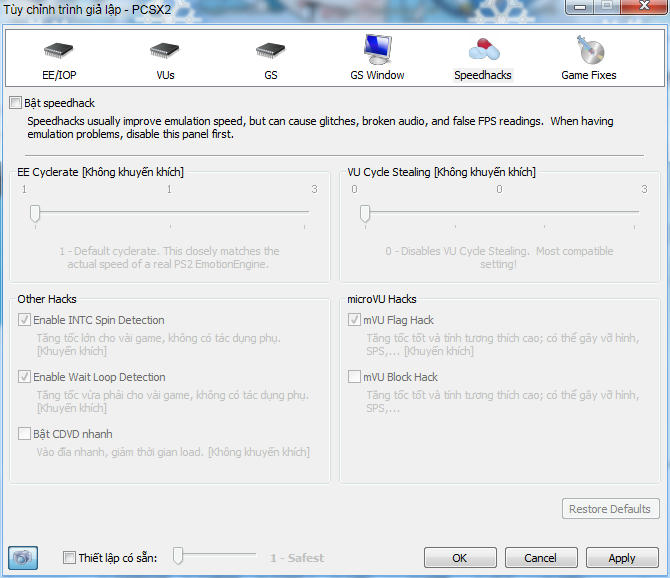
Task: Click the EE Cyclerate slider handle
Action: 35,213
